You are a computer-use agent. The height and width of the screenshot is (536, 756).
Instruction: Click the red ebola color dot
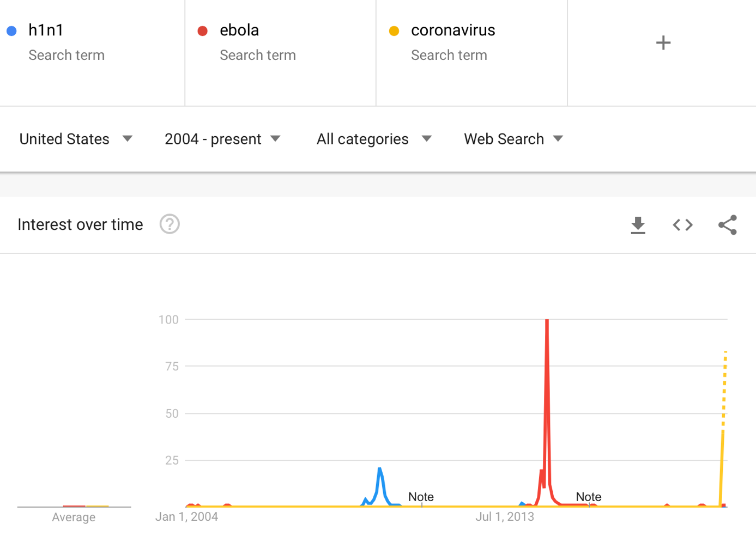[x=203, y=31]
